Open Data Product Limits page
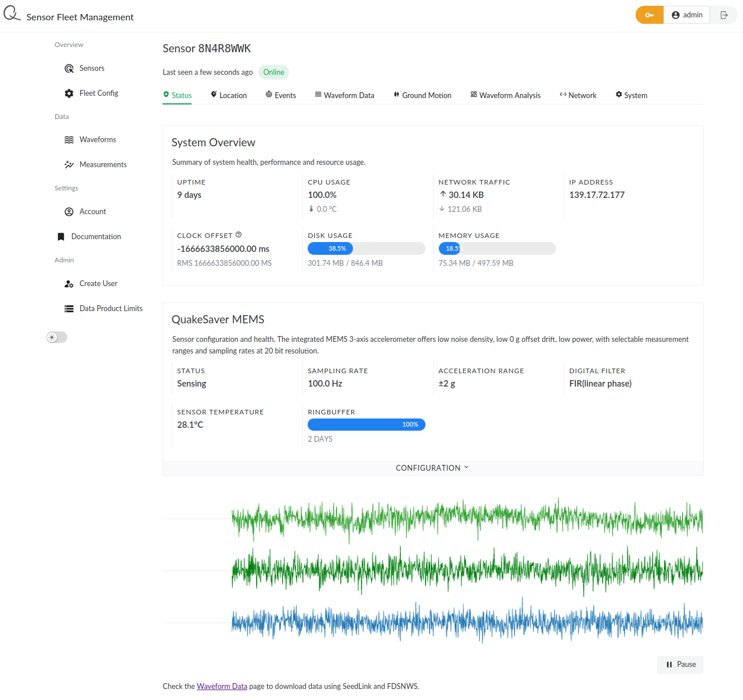This screenshot has height=700, width=743. click(111, 309)
